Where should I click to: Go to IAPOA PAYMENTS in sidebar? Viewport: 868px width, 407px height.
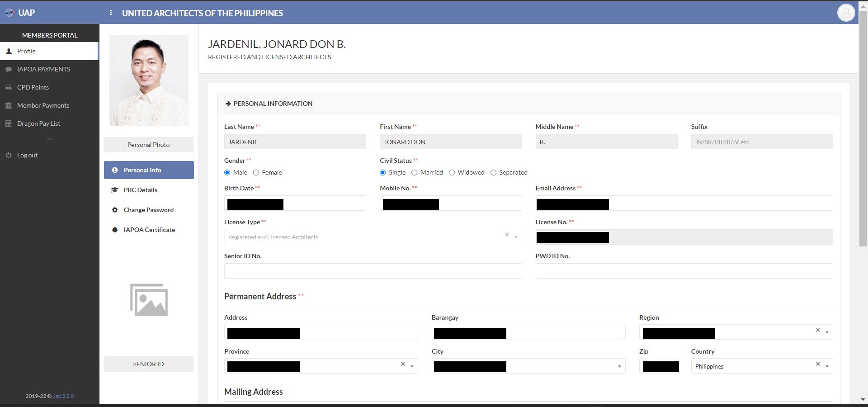coord(49,69)
